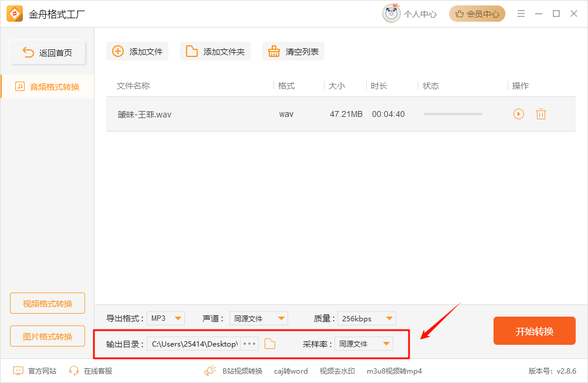Open output folder icon
Image resolution: width=588 pixels, height=383 pixels.
[x=270, y=344]
